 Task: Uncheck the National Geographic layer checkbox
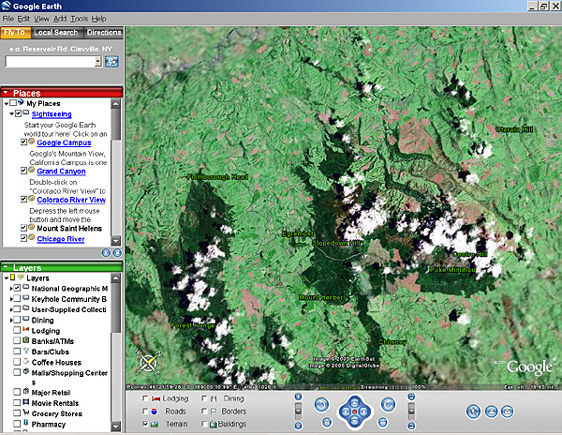point(17,288)
